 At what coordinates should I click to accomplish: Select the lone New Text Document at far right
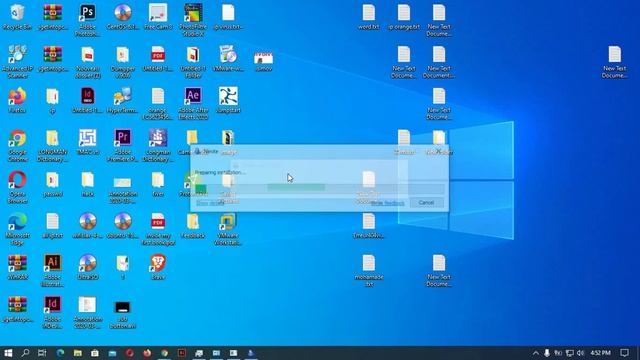point(615,62)
